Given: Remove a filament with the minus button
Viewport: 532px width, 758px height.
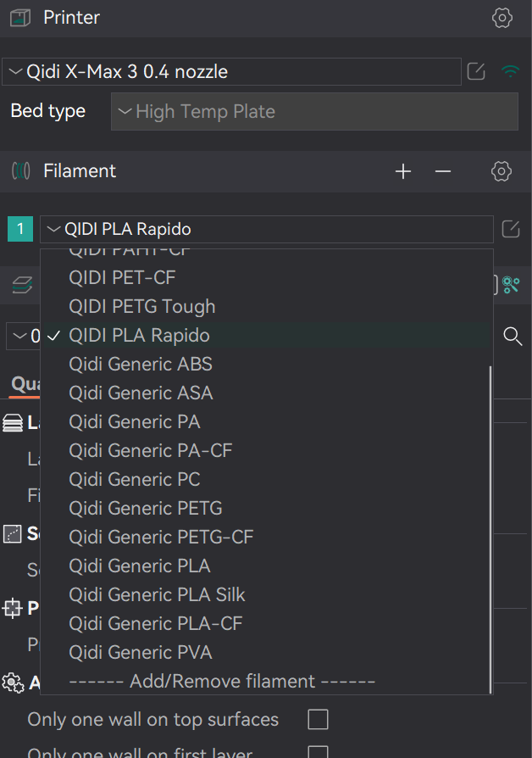Looking at the screenshot, I should coord(442,170).
